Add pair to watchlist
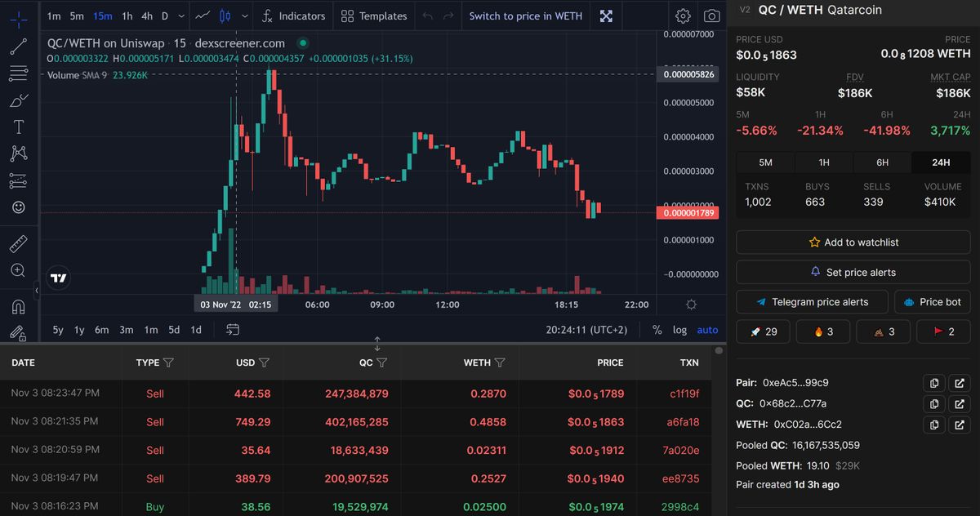 click(x=853, y=242)
